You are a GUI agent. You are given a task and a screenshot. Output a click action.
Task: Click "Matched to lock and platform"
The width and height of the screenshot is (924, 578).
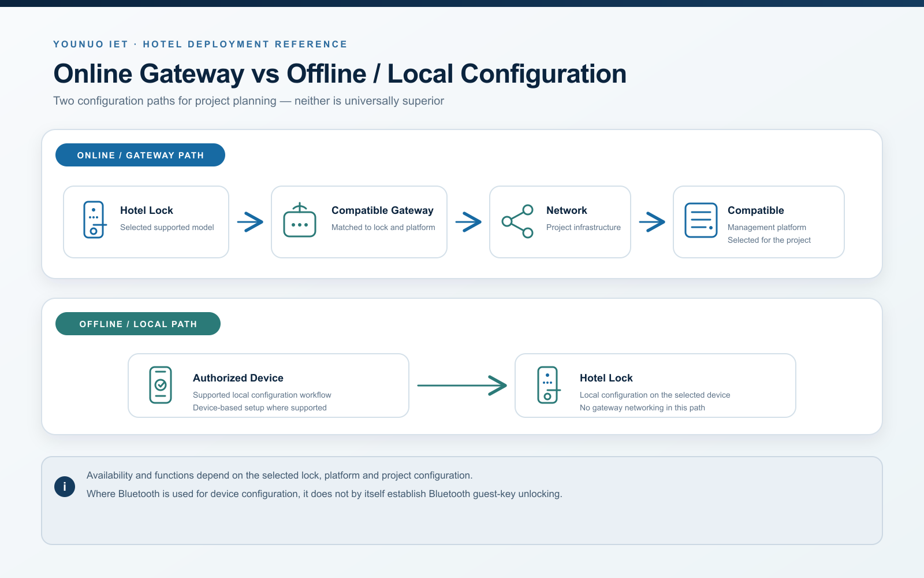(383, 227)
